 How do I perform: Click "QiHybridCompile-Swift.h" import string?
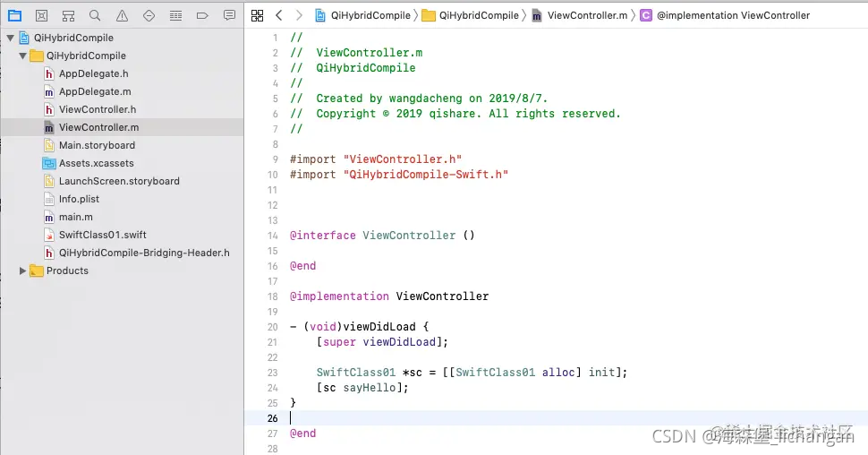coord(426,175)
